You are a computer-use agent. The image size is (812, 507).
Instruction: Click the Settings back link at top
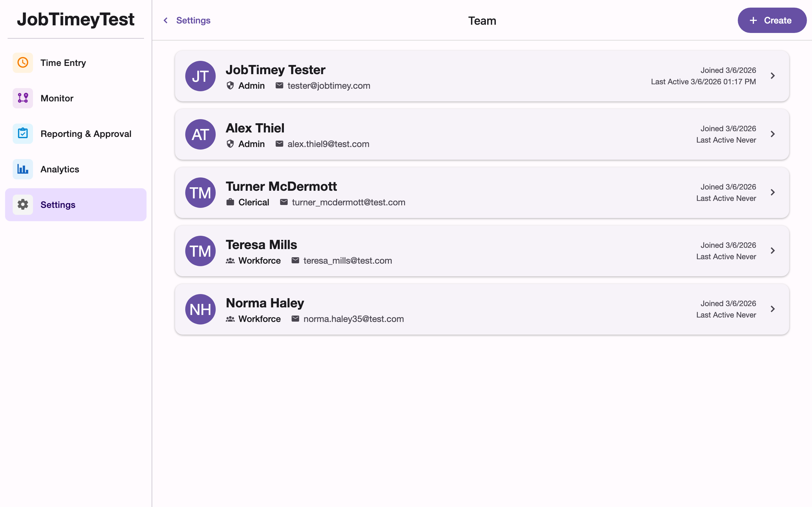(x=193, y=20)
